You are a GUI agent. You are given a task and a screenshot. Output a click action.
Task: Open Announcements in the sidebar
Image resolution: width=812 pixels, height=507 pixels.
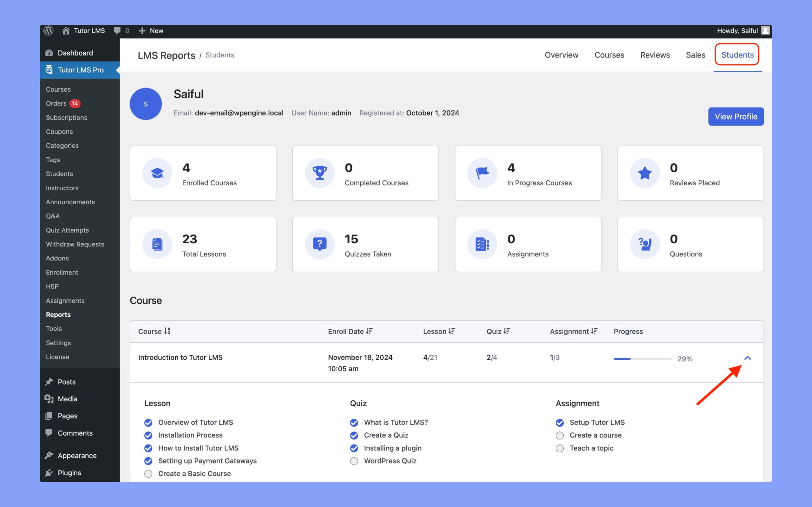[x=70, y=202]
